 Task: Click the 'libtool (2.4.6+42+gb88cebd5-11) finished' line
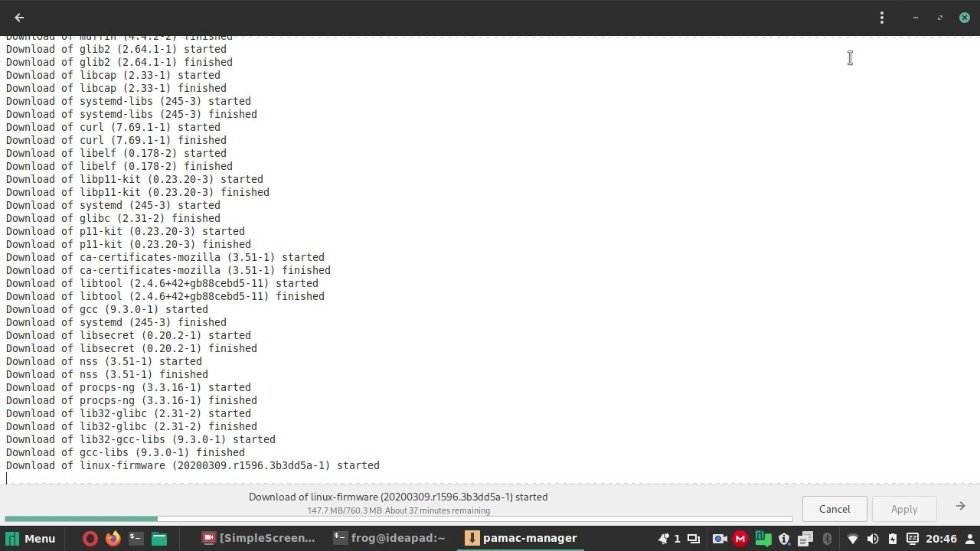[x=165, y=296]
